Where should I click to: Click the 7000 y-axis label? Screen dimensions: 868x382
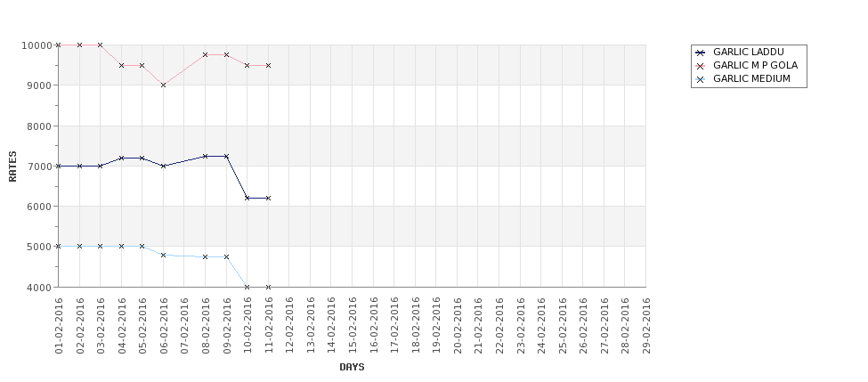coord(39,167)
